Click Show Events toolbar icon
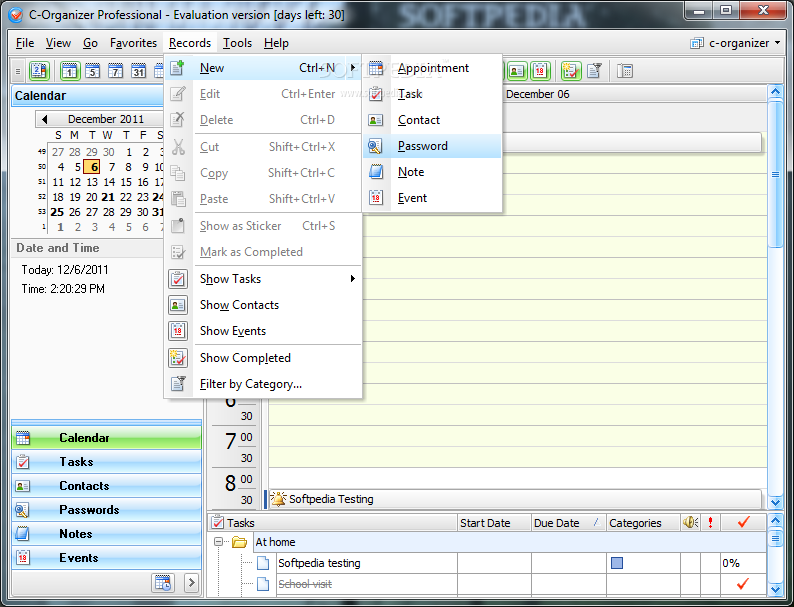The height and width of the screenshot is (607, 794). (540, 71)
